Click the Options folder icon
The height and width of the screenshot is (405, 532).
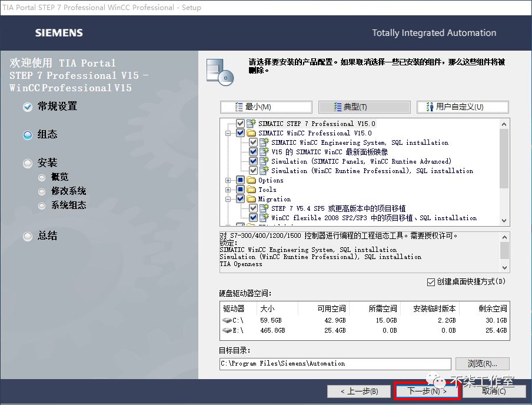pyautogui.click(x=251, y=180)
